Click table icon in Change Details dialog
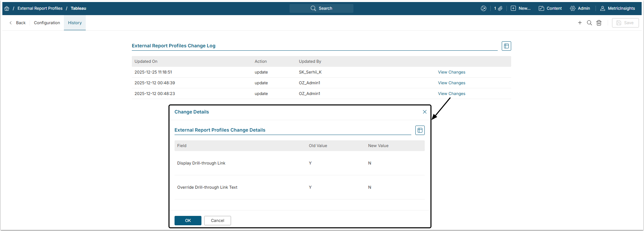The image size is (644, 231). pos(420,130)
